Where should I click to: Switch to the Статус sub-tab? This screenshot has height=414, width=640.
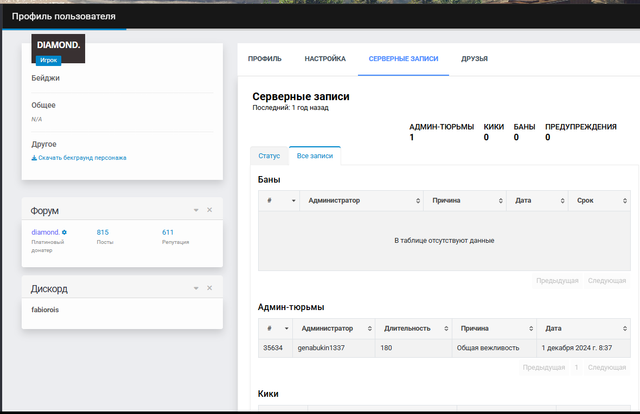[x=269, y=156]
